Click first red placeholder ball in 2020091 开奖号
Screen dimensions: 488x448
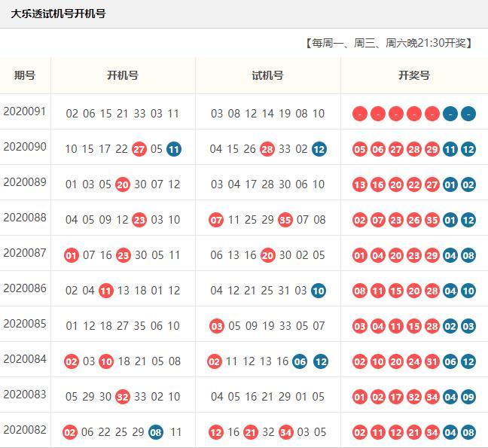[x=360, y=114]
